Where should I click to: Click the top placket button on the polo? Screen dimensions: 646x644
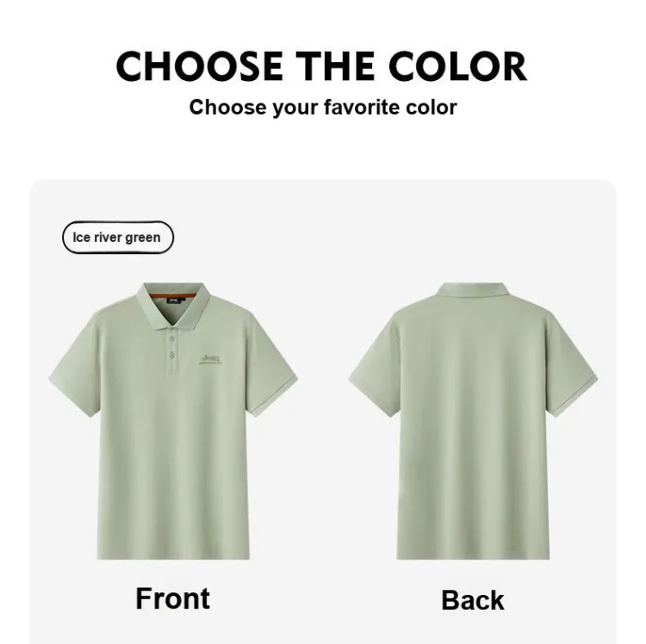pos(172,339)
